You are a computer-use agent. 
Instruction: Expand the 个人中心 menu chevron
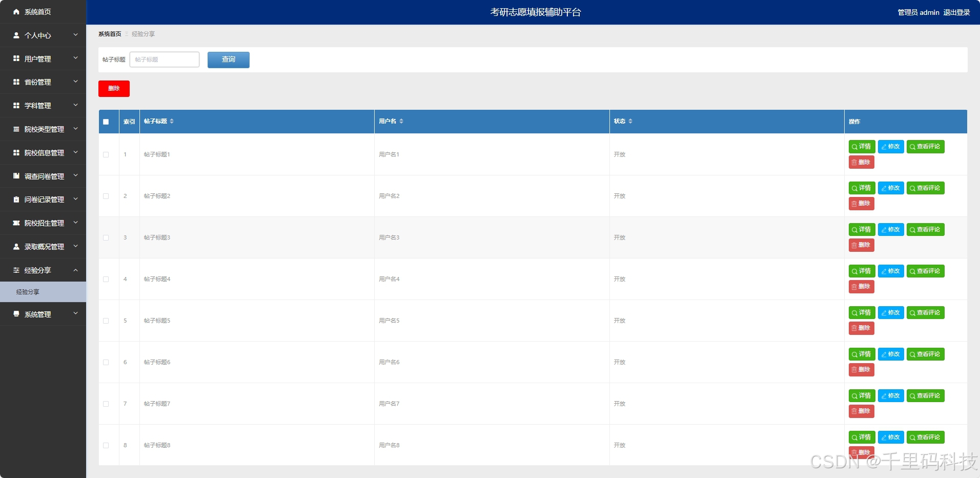pos(76,35)
